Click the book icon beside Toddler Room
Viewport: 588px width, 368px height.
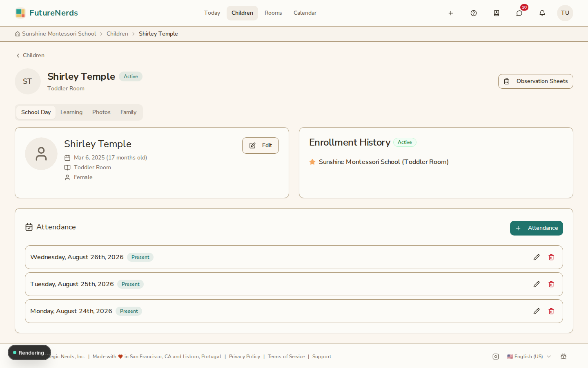pyautogui.click(x=67, y=168)
